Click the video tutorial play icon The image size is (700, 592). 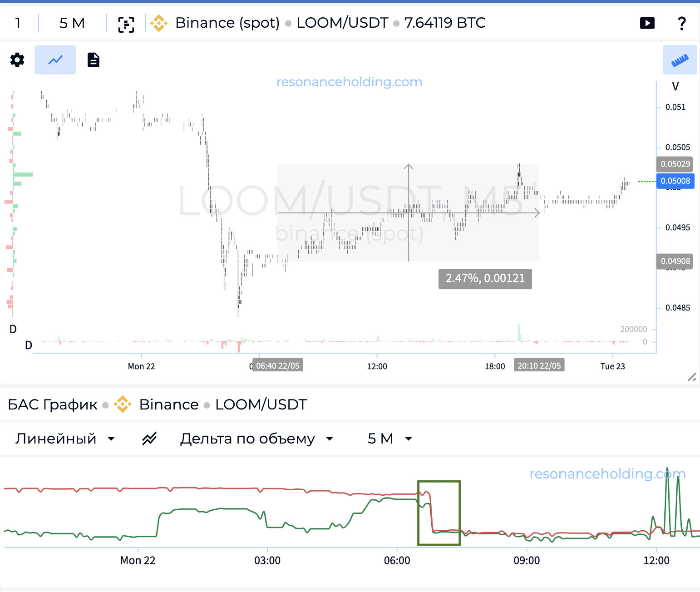coord(647,23)
